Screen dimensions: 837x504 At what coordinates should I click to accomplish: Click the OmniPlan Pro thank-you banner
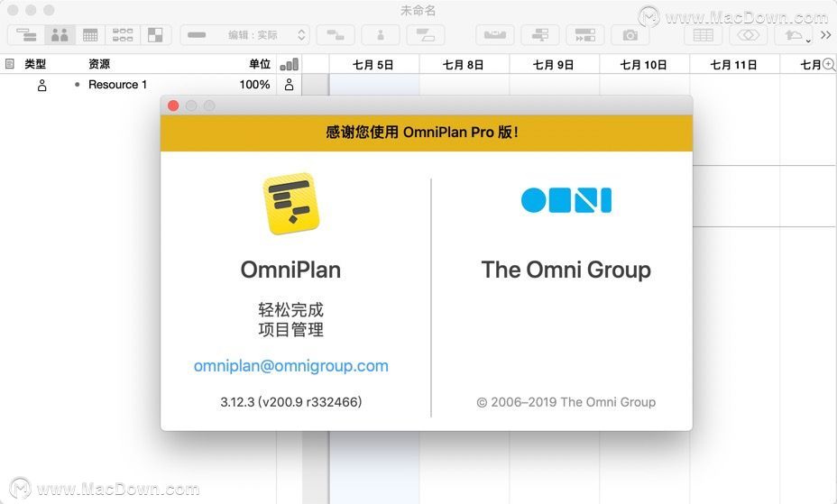(427, 133)
